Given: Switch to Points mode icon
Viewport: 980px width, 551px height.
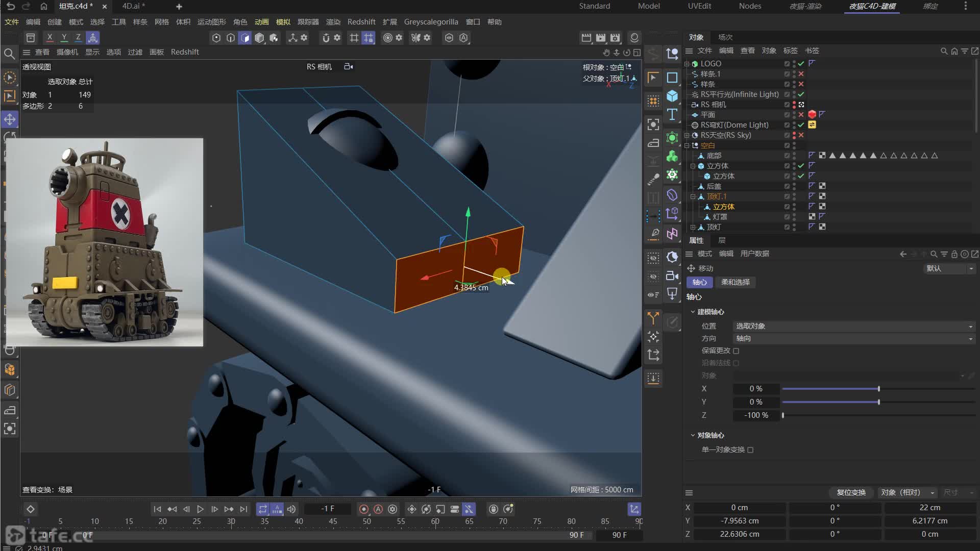Looking at the screenshot, I should click(x=216, y=38).
